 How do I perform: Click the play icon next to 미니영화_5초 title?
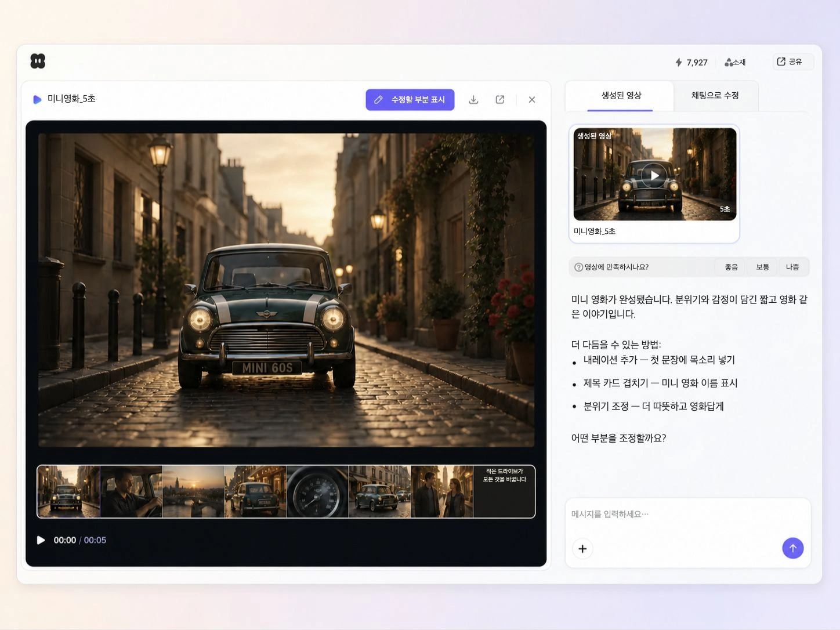(x=37, y=99)
